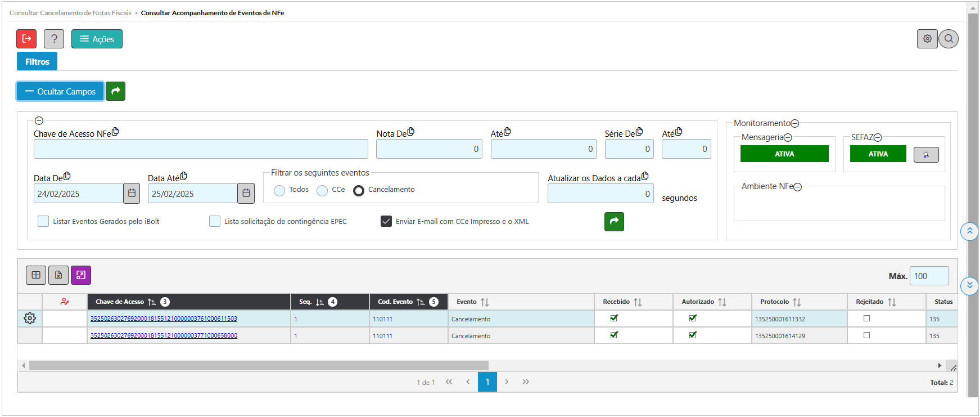Open the Ações menu

point(97,39)
